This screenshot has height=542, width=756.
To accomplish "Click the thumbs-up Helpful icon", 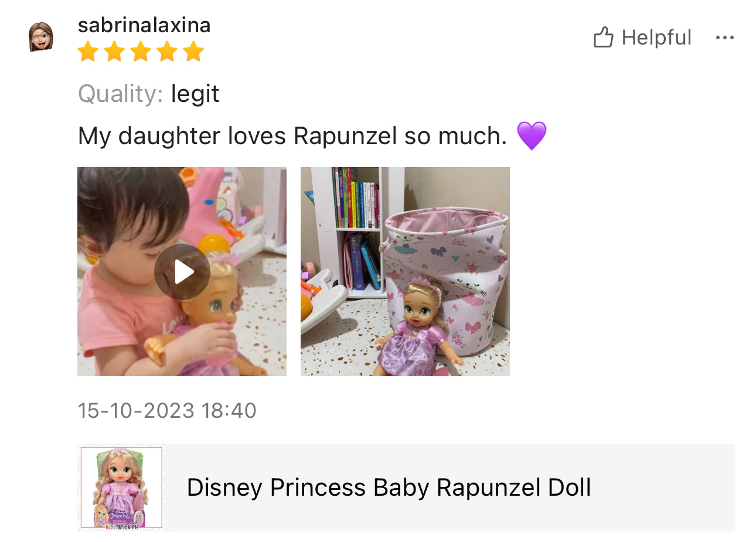I will [x=603, y=38].
